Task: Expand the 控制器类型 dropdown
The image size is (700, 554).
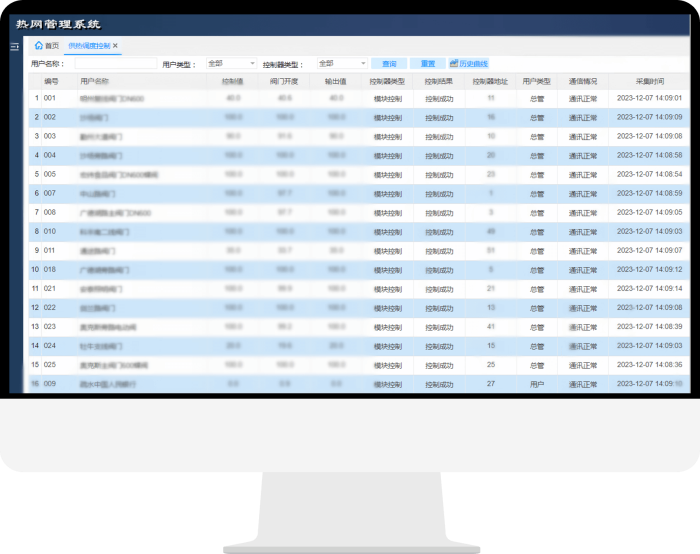Action: click(x=342, y=64)
